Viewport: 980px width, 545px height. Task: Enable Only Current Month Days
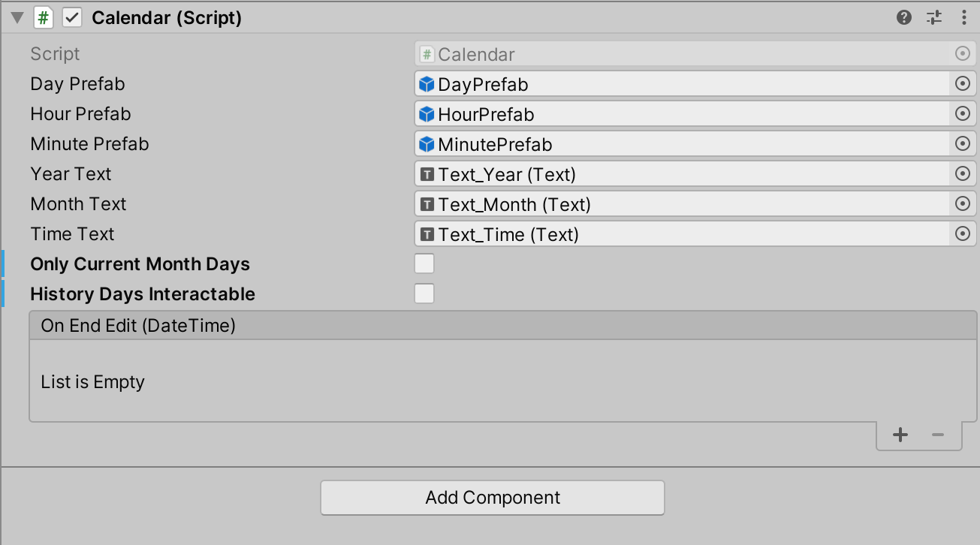point(424,263)
